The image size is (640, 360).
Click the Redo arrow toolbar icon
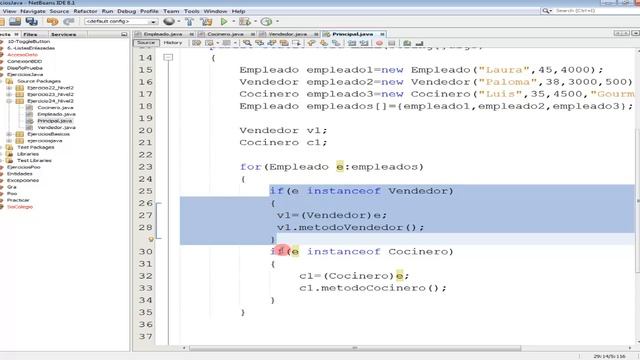point(69,21)
